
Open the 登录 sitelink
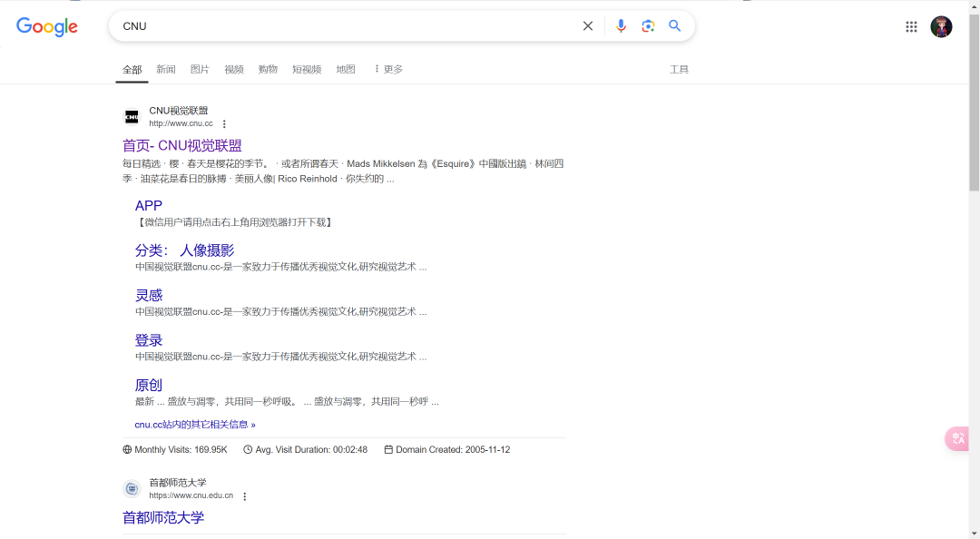pos(149,341)
